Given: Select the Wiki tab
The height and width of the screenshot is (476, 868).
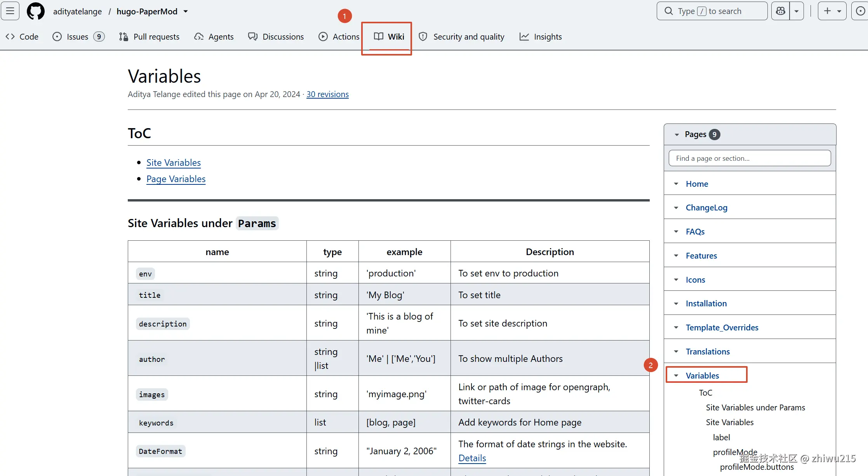Looking at the screenshot, I should point(389,36).
